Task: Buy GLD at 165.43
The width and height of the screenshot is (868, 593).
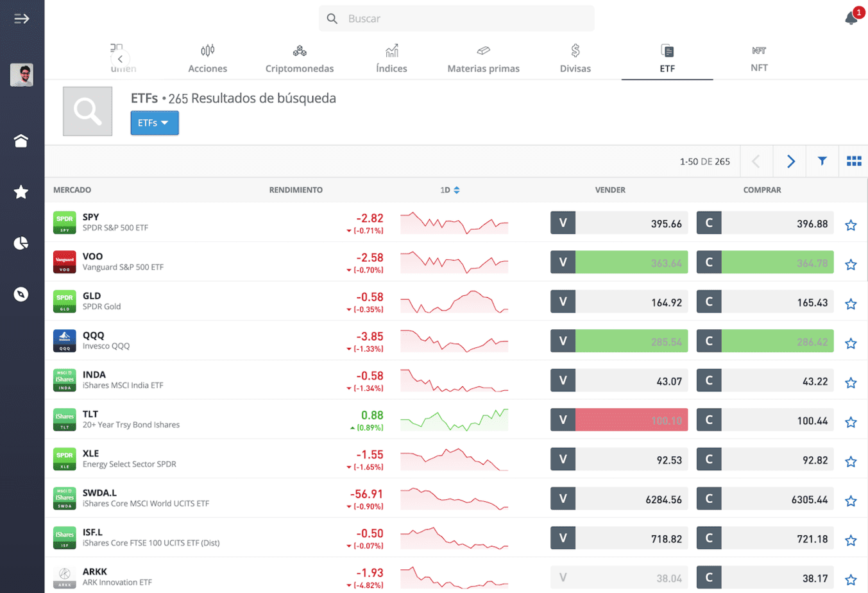Action: pos(765,302)
